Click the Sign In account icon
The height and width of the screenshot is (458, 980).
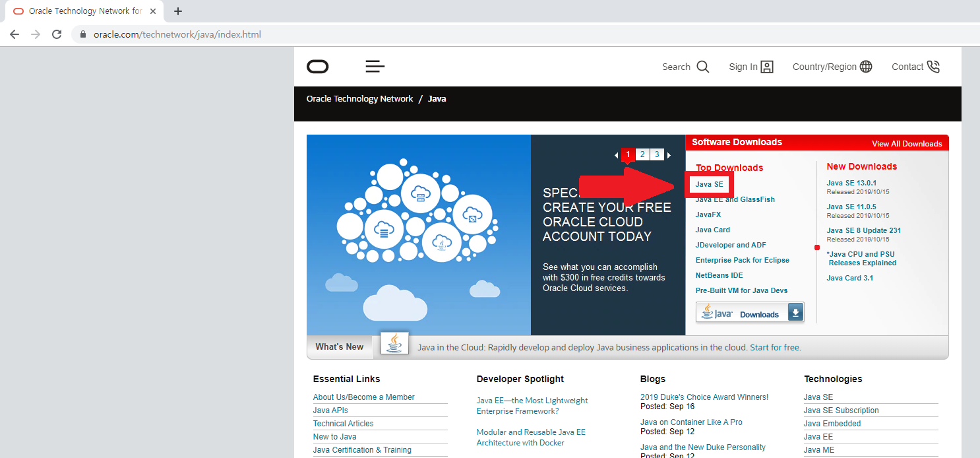tap(767, 67)
